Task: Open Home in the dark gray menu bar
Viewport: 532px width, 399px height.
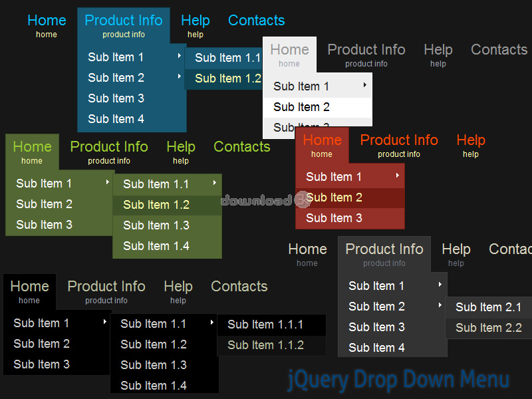Action: point(307,255)
